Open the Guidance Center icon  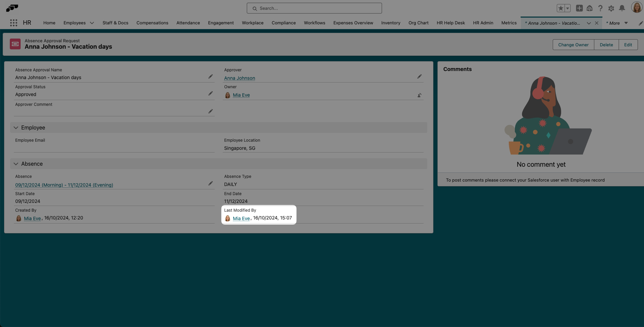click(590, 8)
